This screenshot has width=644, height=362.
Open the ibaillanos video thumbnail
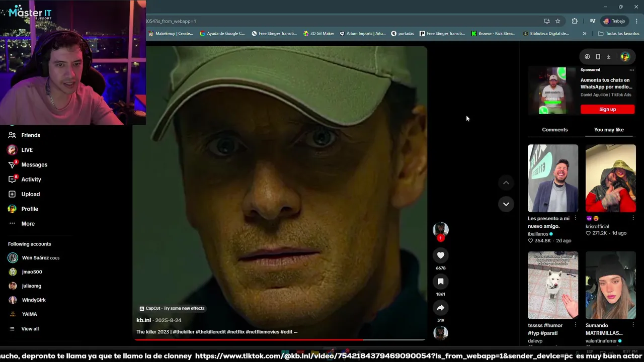coord(553,178)
